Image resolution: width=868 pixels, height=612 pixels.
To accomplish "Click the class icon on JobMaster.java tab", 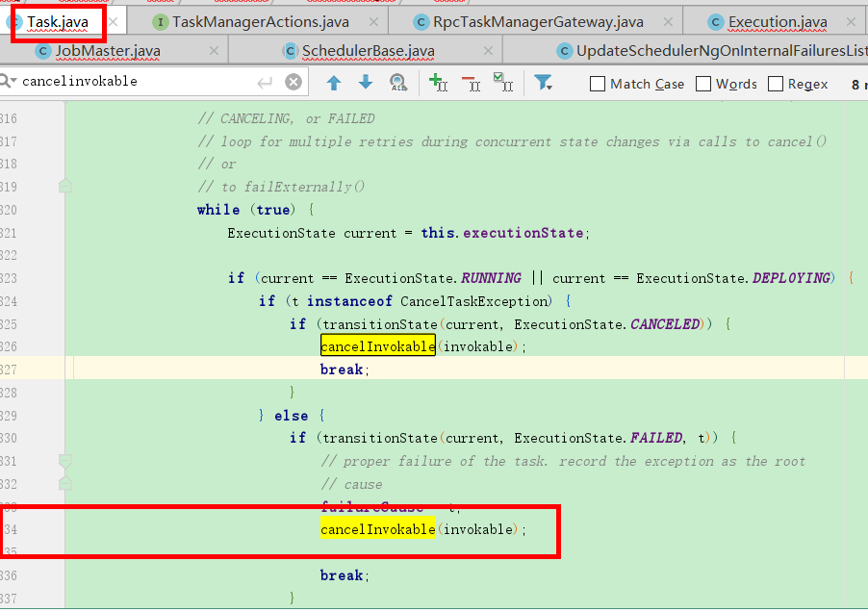I will 43,51.
